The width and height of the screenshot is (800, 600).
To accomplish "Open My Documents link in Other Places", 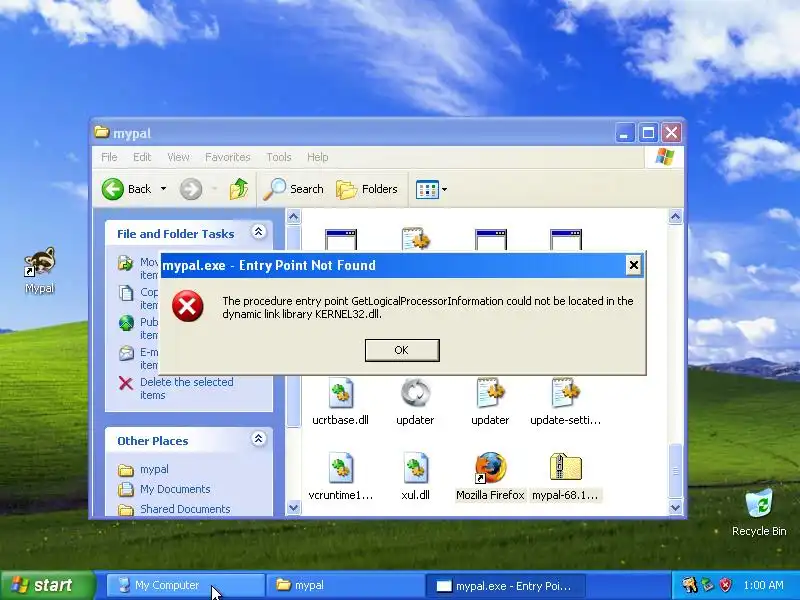I will coord(175,489).
